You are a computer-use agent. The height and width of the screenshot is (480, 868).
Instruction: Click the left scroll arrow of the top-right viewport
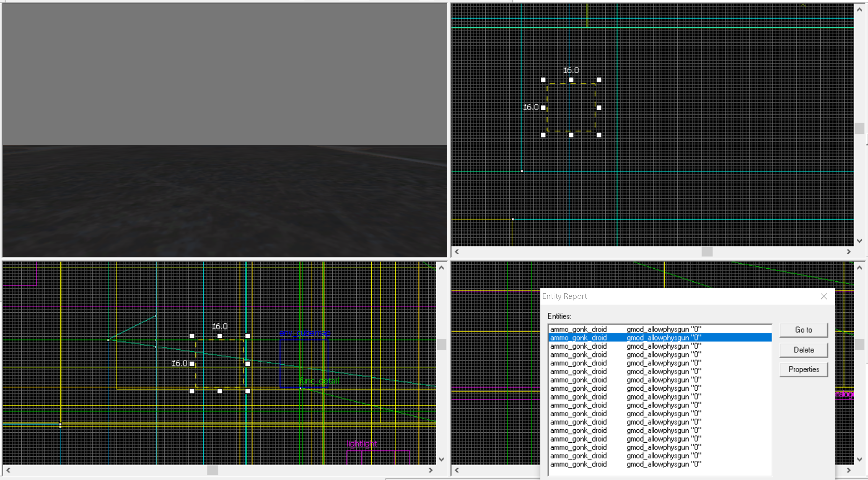pyautogui.click(x=456, y=252)
